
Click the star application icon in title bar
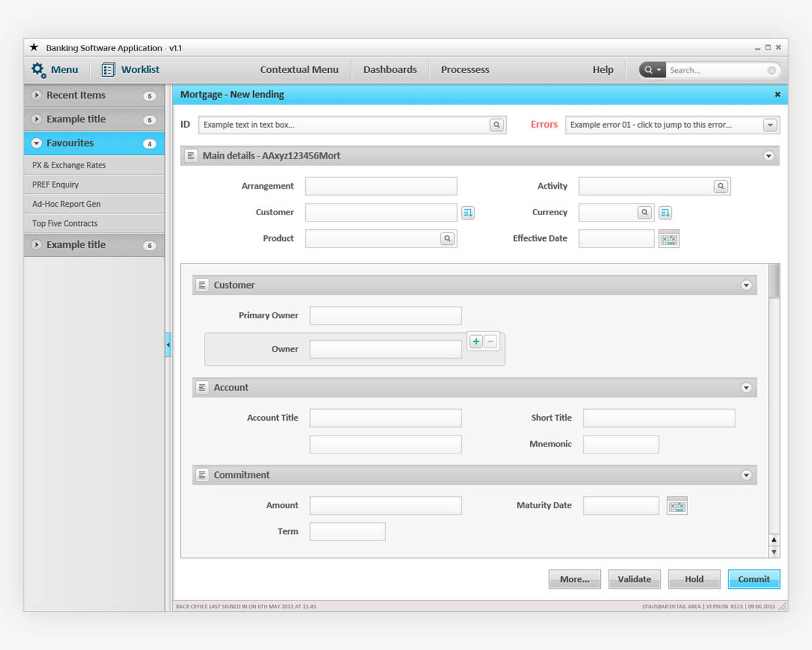pos(34,47)
